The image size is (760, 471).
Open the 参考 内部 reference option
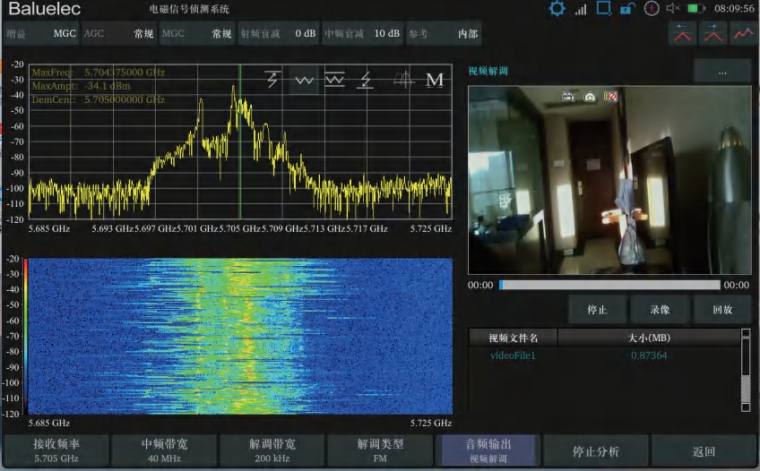tap(443, 33)
